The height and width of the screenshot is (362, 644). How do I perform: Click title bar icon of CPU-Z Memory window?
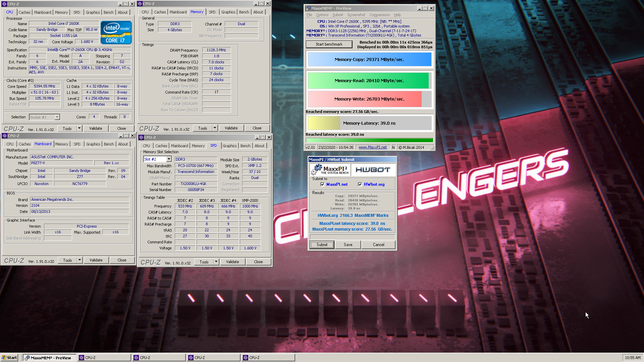140,4
